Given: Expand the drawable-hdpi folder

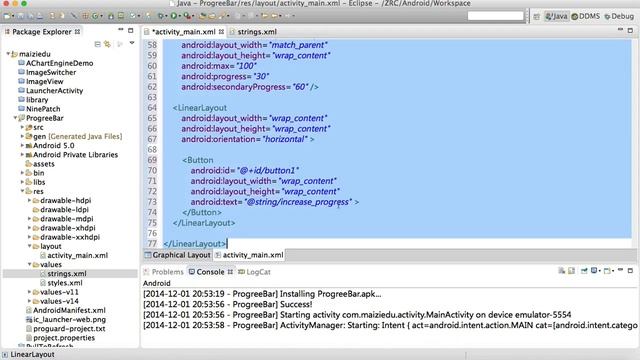Looking at the screenshot, I should pyautogui.click(x=29, y=200).
